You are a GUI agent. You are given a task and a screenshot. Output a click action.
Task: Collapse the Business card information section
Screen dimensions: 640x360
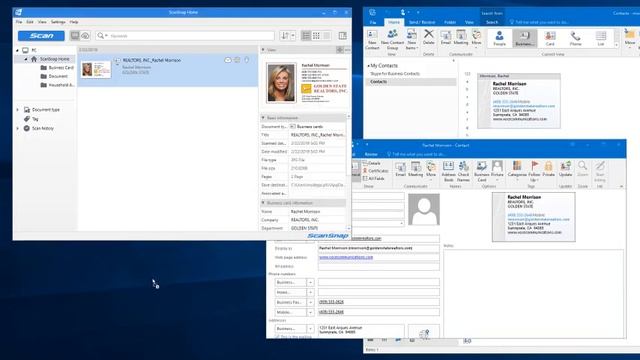tap(263, 203)
